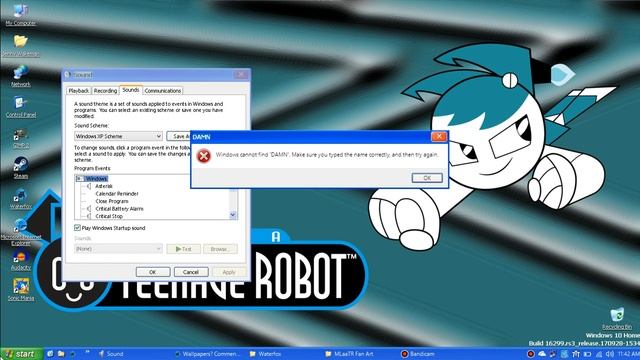Image resolution: width=640 pixels, height=360 pixels.
Task: Launch GIMP 2 from the desktop
Action: (20, 138)
